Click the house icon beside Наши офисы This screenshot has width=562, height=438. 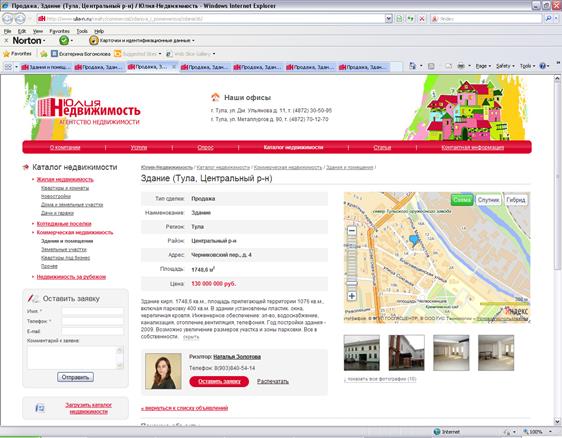point(215,97)
